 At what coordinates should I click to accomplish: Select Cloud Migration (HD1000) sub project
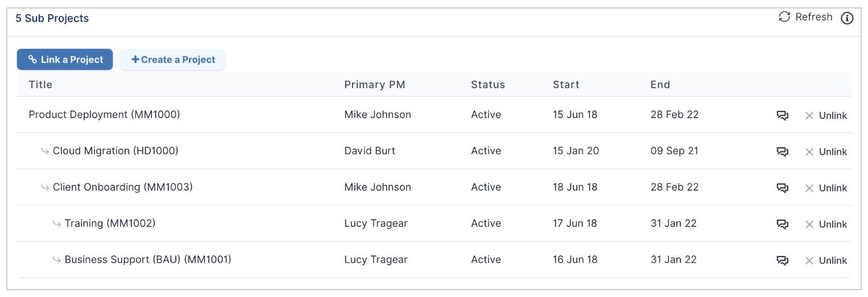click(x=115, y=151)
